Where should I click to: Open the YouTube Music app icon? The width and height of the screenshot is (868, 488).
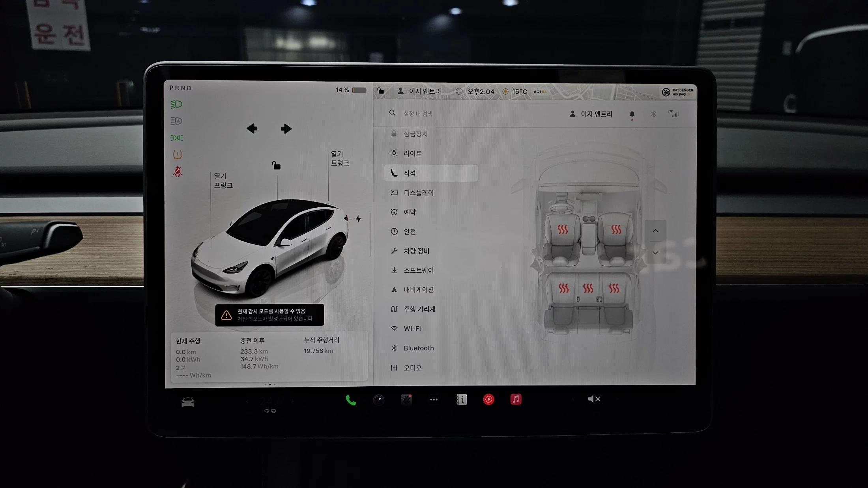point(488,400)
